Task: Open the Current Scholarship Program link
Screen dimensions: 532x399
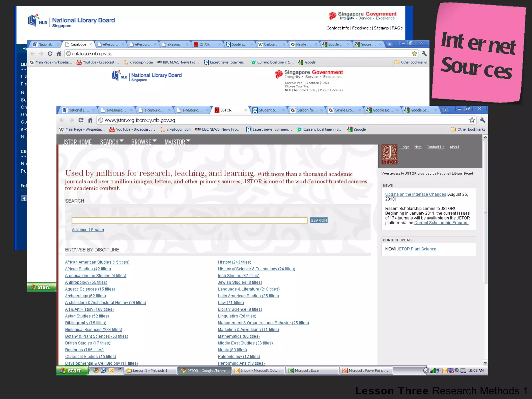Action: 441,223
